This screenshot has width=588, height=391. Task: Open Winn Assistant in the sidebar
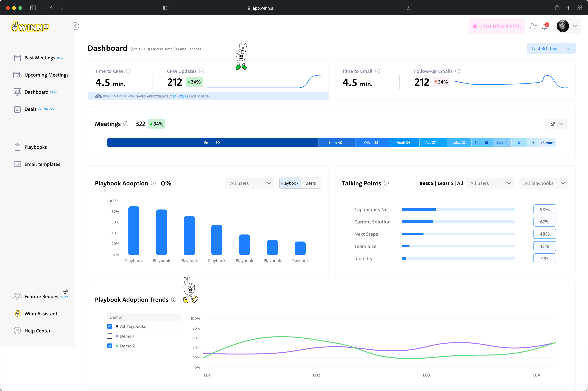(41, 313)
